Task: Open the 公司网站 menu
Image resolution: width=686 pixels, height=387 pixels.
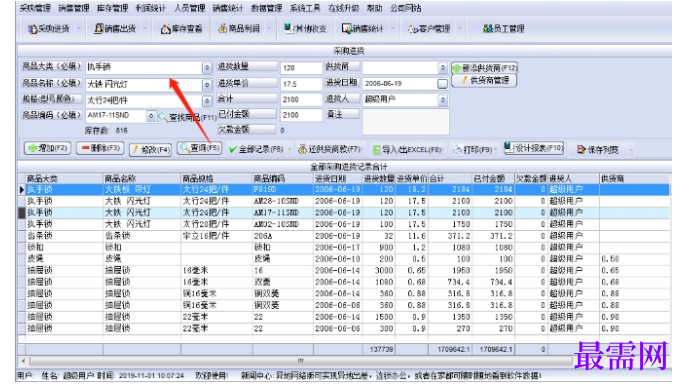Action: coord(406,8)
